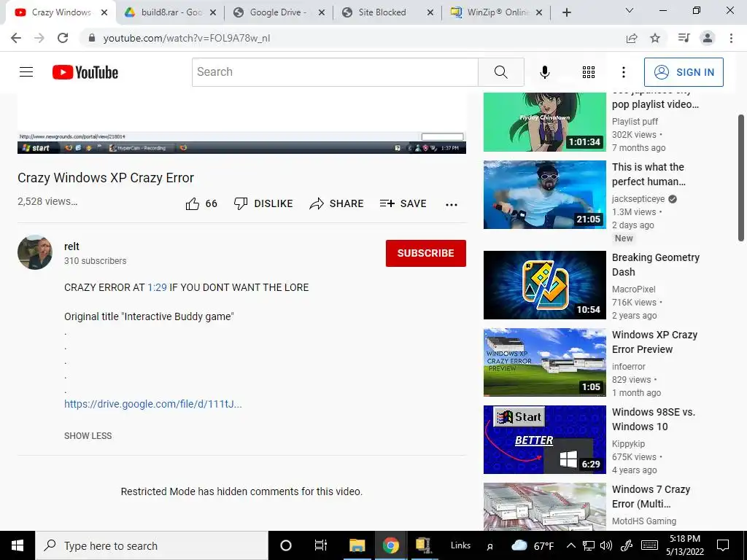Open Breaking Geometry Dash thumbnail

pos(544,285)
